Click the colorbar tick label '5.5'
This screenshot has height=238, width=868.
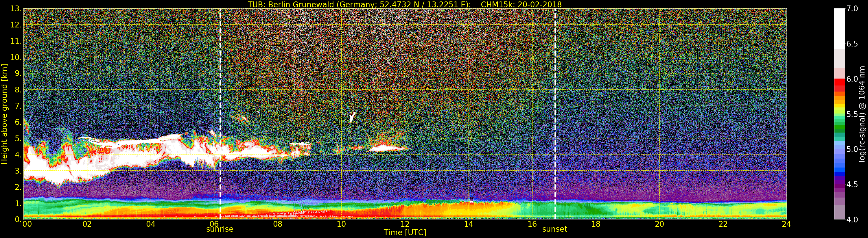(x=852, y=114)
